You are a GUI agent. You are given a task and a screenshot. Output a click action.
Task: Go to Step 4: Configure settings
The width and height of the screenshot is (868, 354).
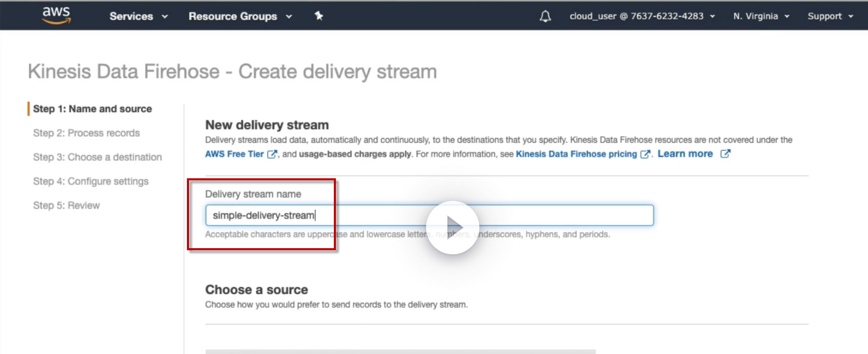(91, 181)
